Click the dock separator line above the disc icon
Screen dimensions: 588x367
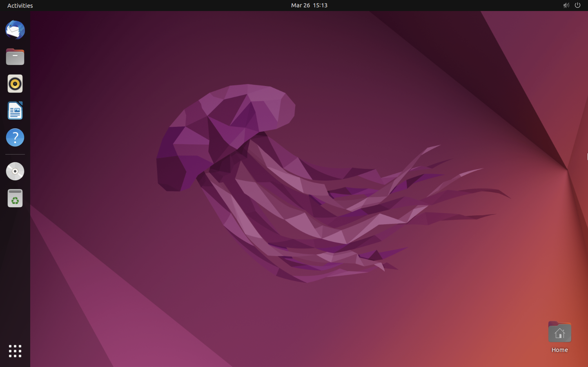pos(15,154)
